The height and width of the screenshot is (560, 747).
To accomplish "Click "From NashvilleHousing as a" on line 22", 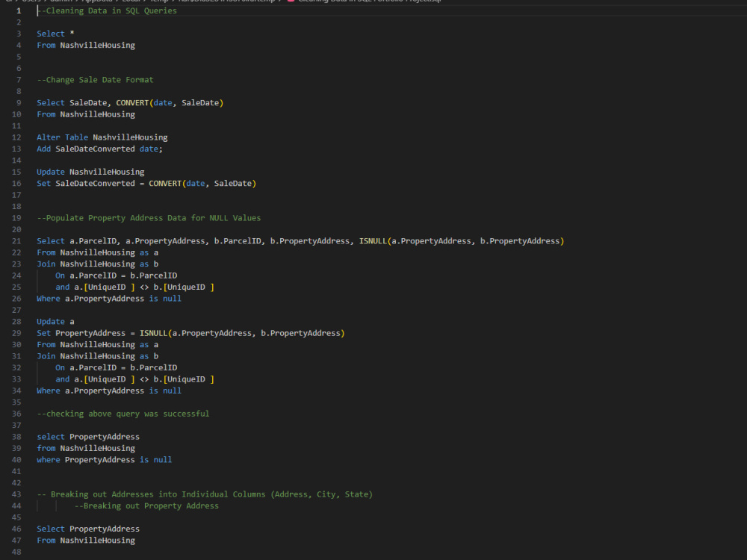I will (x=98, y=252).
